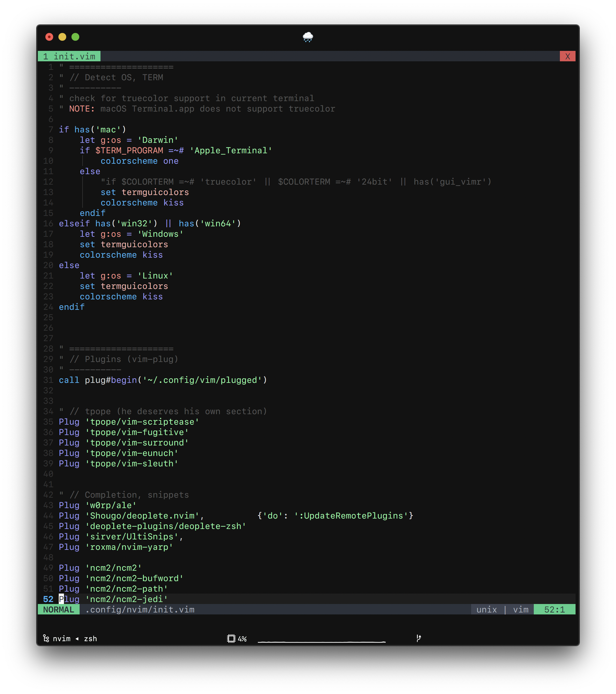Screen dimensions: 616x694
Task: Click the 52:1 cursor position indicator
Action: click(x=555, y=610)
